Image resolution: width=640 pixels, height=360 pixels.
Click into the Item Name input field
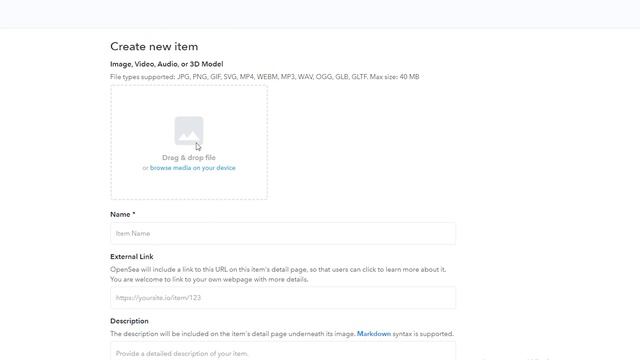tap(283, 233)
